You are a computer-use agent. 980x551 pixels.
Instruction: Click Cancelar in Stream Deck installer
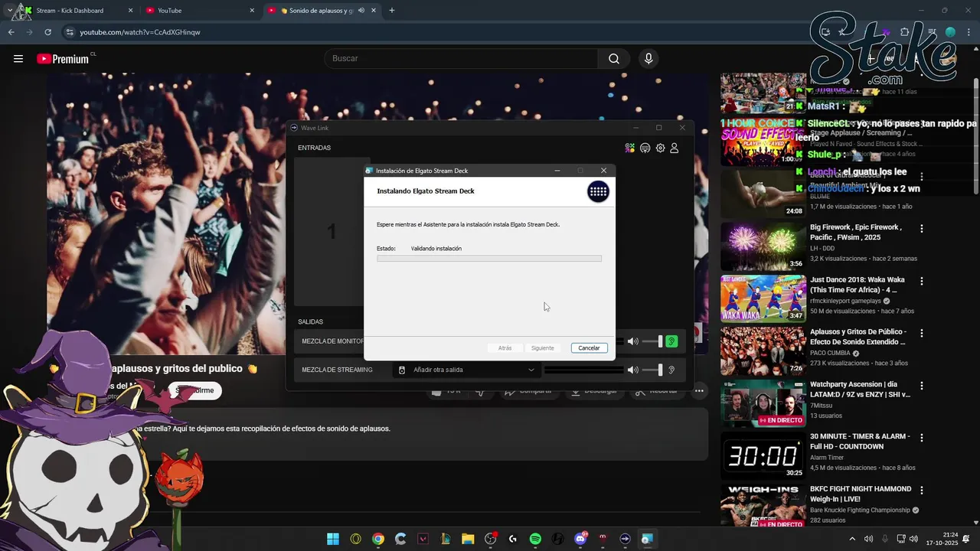589,348
